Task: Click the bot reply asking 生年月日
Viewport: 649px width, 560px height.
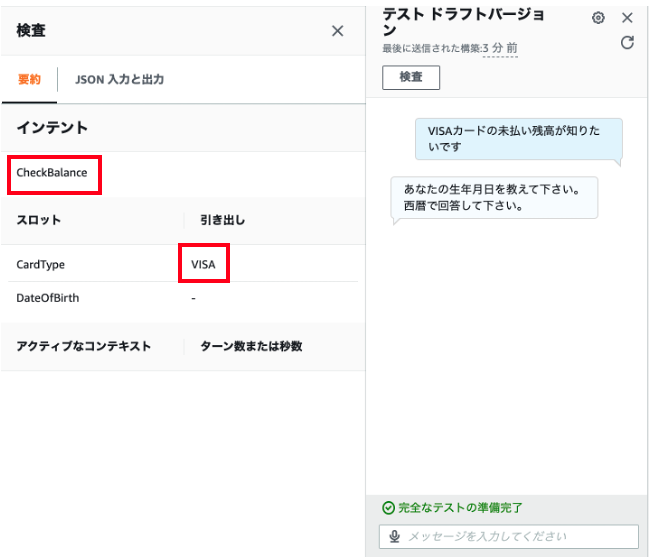Action: (x=494, y=197)
